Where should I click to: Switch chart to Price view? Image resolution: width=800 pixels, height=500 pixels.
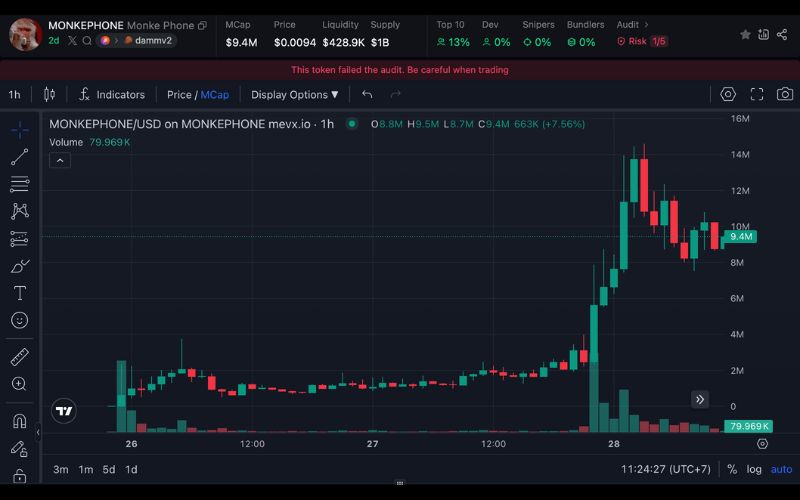[179, 95]
